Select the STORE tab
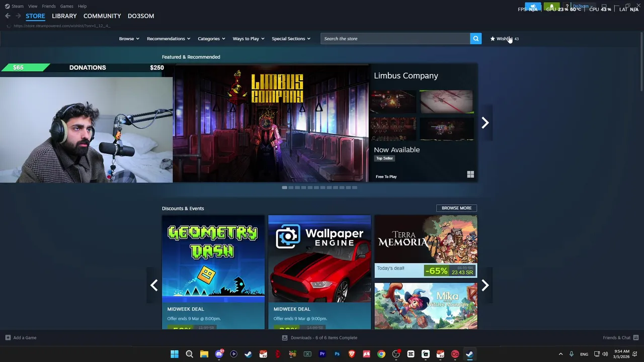Viewport: 644px width, 362px height. coord(35,16)
